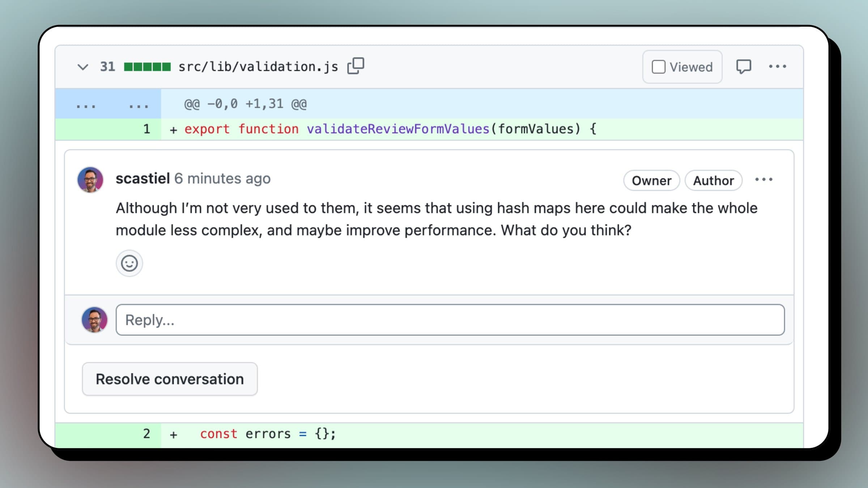Add an emoji reaction with the smiley

129,263
